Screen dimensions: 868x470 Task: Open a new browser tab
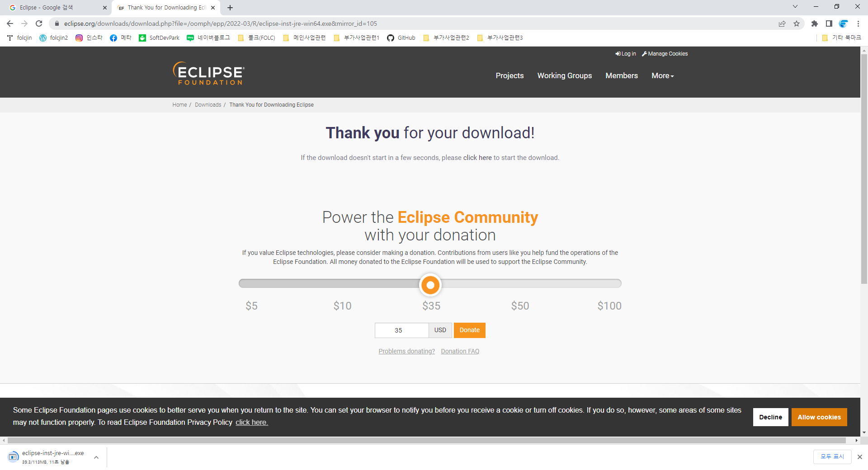pyautogui.click(x=230, y=8)
